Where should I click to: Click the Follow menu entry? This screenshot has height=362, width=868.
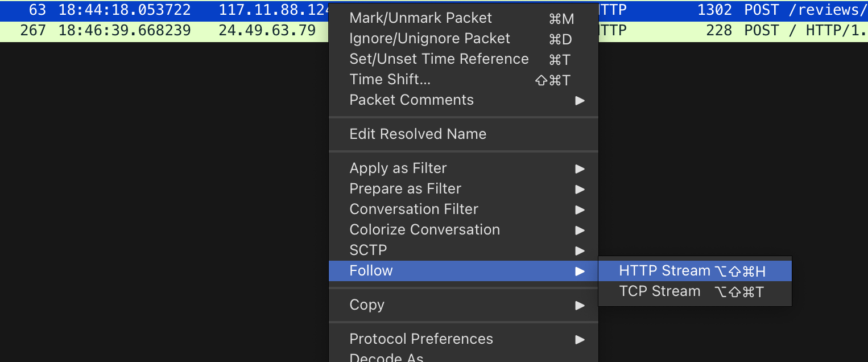(x=371, y=271)
